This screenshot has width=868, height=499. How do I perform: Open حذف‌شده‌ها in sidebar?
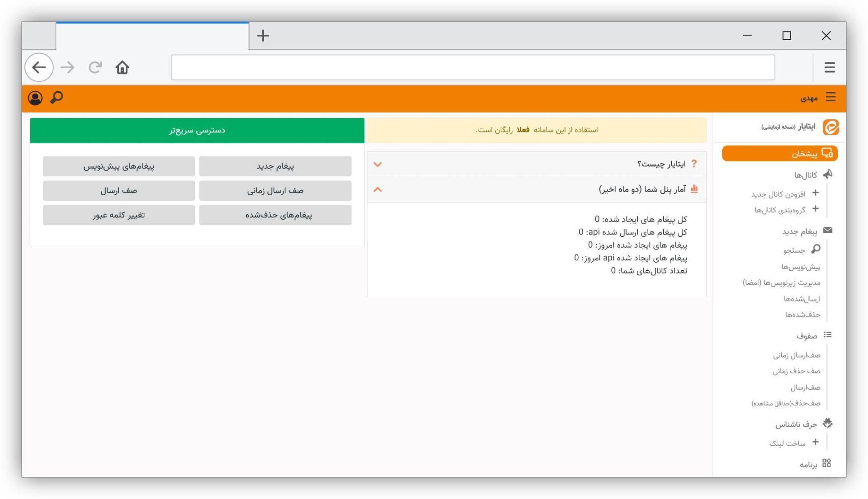tap(802, 315)
